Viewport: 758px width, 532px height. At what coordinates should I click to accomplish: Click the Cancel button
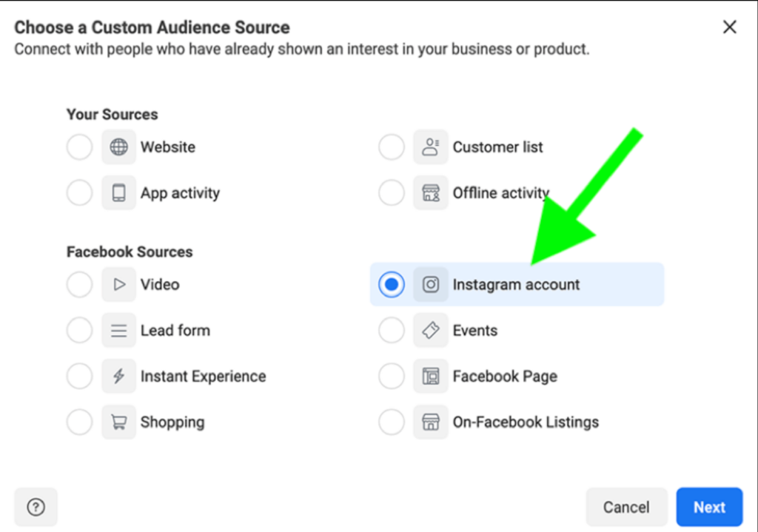click(x=626, y=507)
